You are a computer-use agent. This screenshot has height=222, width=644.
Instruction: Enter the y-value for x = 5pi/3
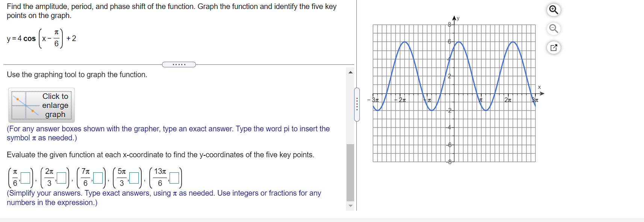coord(134,177)
